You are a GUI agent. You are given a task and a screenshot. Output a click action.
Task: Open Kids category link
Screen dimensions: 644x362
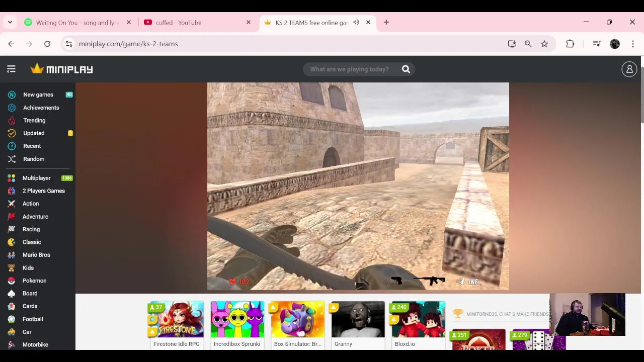[28, 268]
